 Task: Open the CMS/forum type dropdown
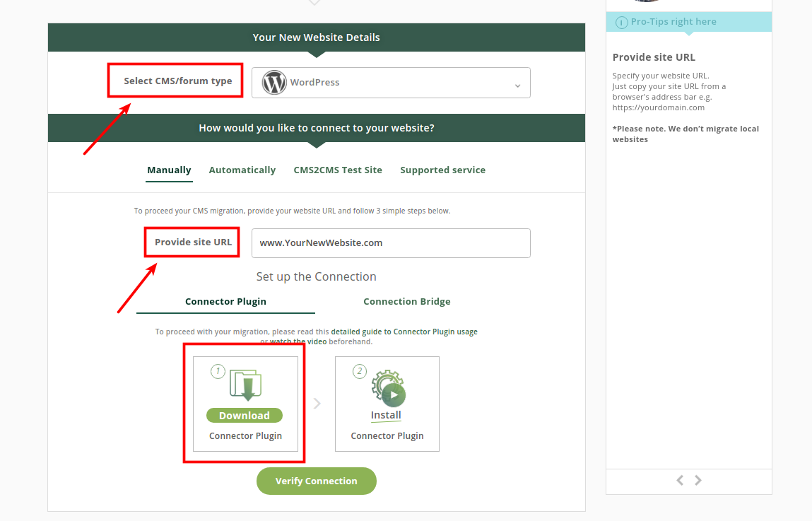[x=391, y=82]
